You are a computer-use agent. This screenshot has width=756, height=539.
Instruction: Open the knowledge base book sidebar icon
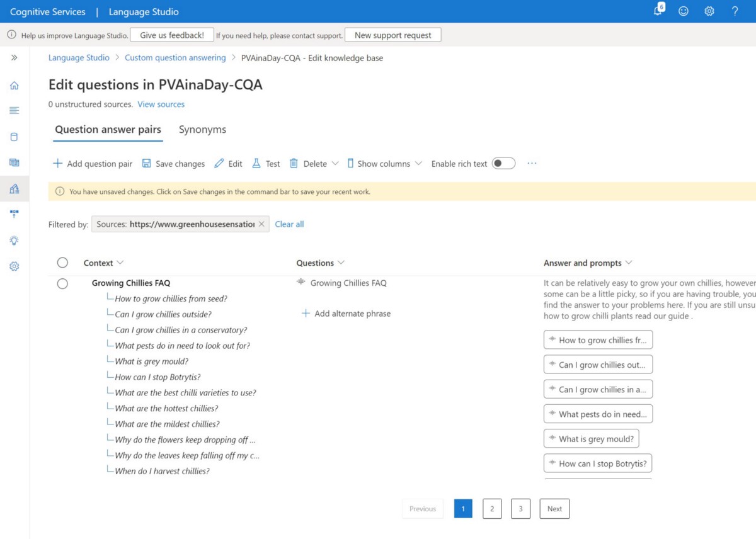coord(14,162)
